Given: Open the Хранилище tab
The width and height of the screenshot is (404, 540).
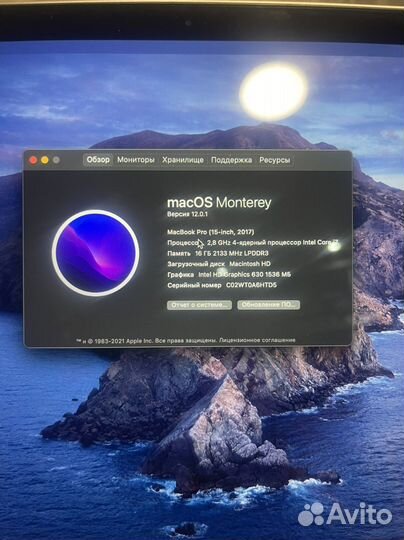Looking at the screenshot, I should pyautogui.click(x=183, y=160).
